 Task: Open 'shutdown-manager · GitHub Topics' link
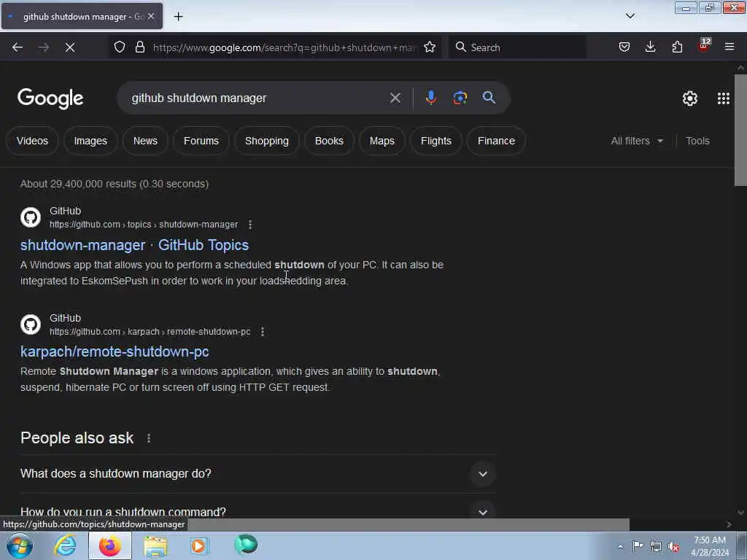click(x=134, y=245)
